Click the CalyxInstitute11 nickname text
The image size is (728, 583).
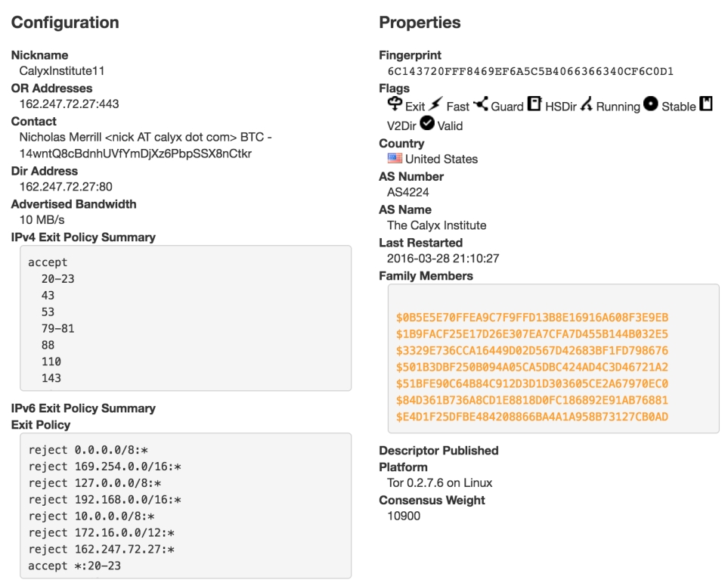pos(62,71)
